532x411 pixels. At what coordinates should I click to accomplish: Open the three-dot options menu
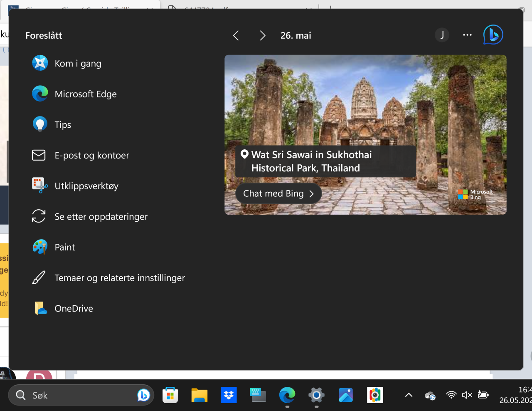tap(467, 35)
